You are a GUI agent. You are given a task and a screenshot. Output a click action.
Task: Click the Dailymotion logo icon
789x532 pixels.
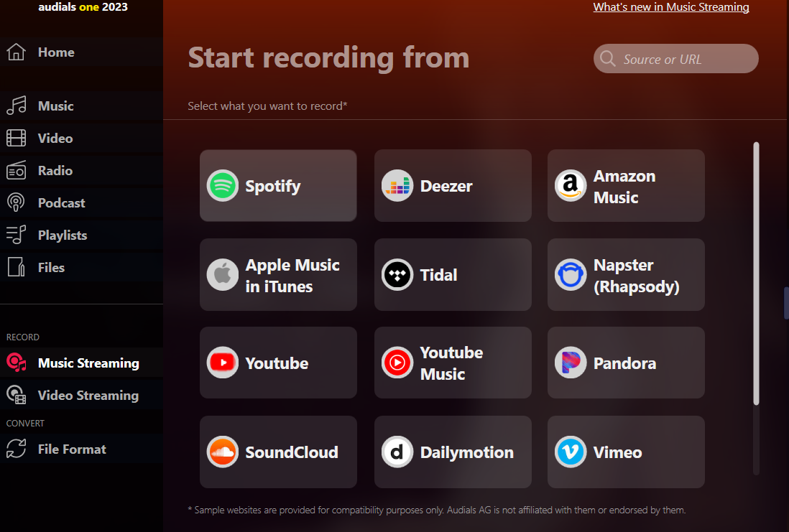point(397,452)
